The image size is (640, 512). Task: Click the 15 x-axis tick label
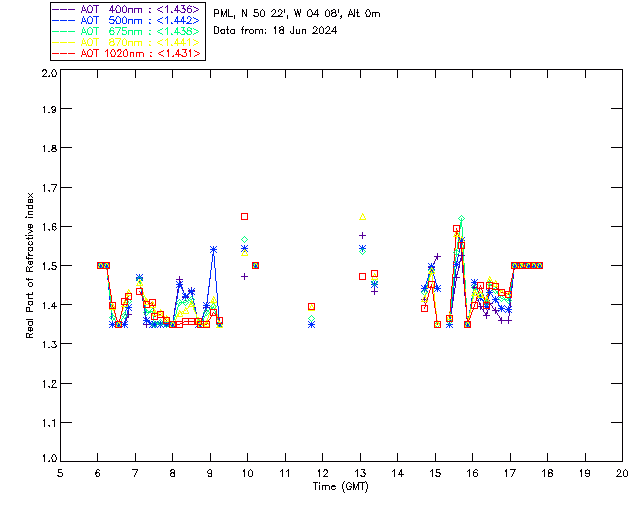pos(435,473)
